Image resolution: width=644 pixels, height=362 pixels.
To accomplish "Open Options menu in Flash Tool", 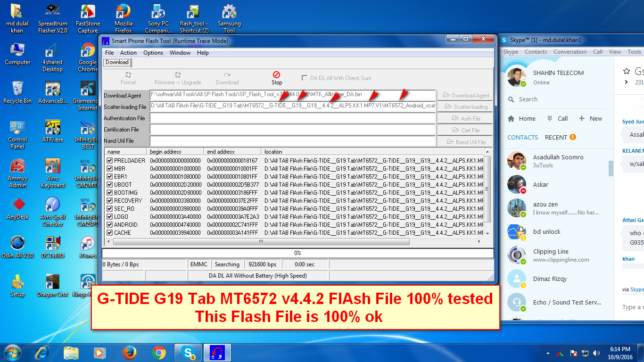I will (x=153, y=53).
